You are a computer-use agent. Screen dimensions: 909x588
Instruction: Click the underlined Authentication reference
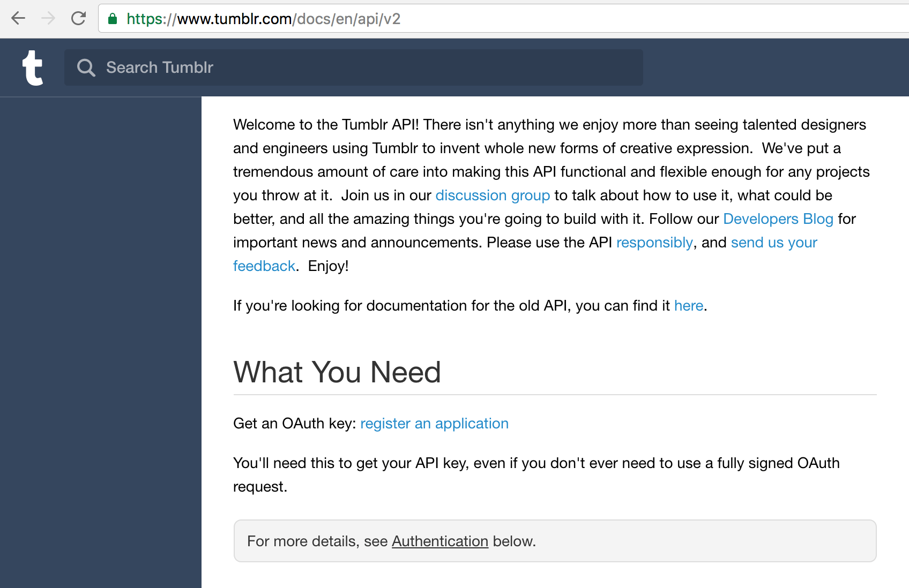coord(439,541)
